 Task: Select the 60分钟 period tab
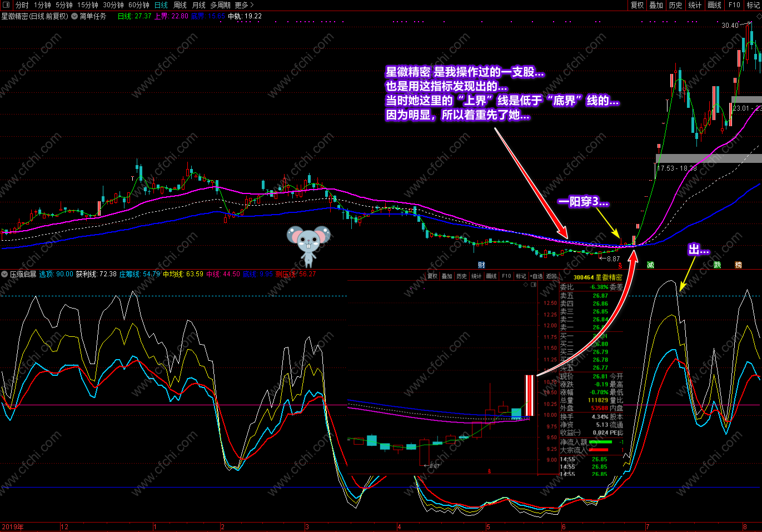(x=138, y=5)
